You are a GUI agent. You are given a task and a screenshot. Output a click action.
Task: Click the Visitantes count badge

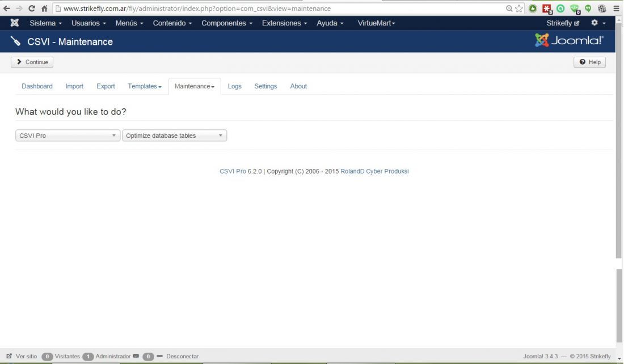tap(47, 357)
